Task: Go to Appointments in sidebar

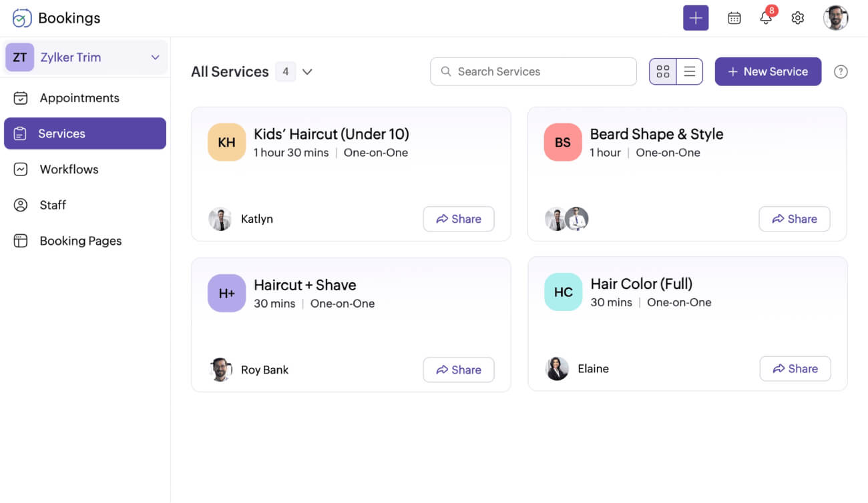Action: tap(79, 98)
